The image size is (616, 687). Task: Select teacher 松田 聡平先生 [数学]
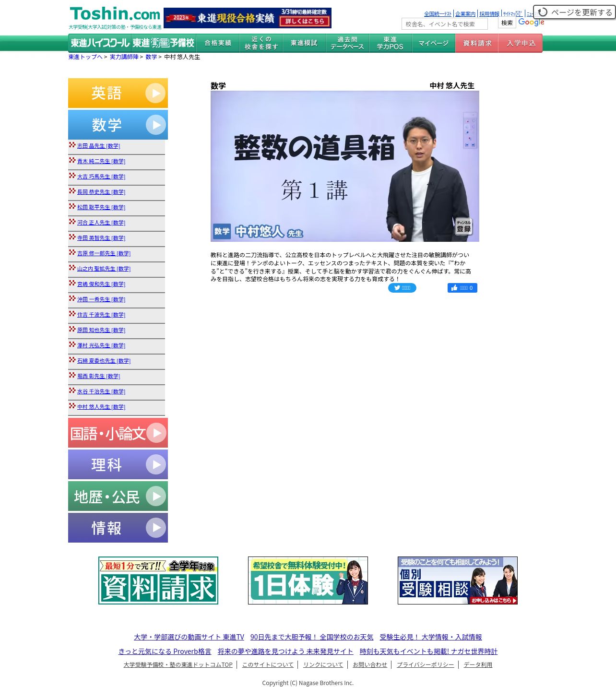coord(101,207)
